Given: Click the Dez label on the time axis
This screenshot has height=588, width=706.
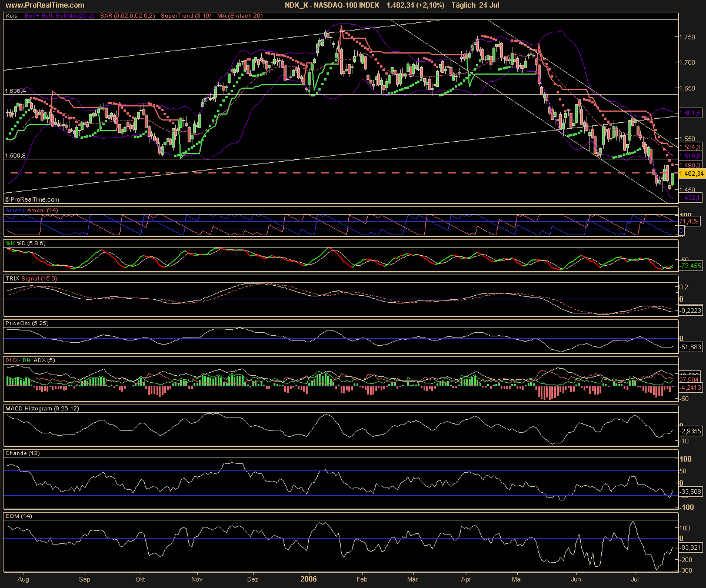Looking at the screenshot, I should point(253,579).
